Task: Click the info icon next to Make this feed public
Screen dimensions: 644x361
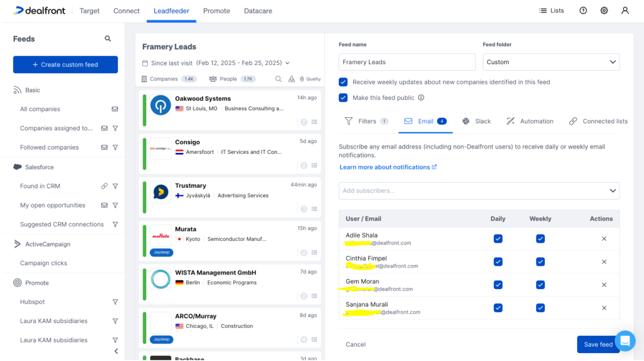Action: (x=421, y=98)
